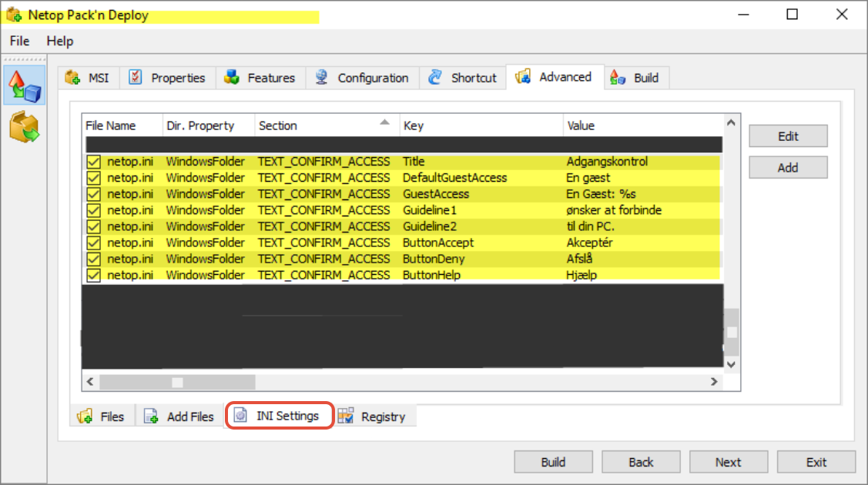
Task: Click the vertical scrollbar thumb
Action: [x=731, y=332]
